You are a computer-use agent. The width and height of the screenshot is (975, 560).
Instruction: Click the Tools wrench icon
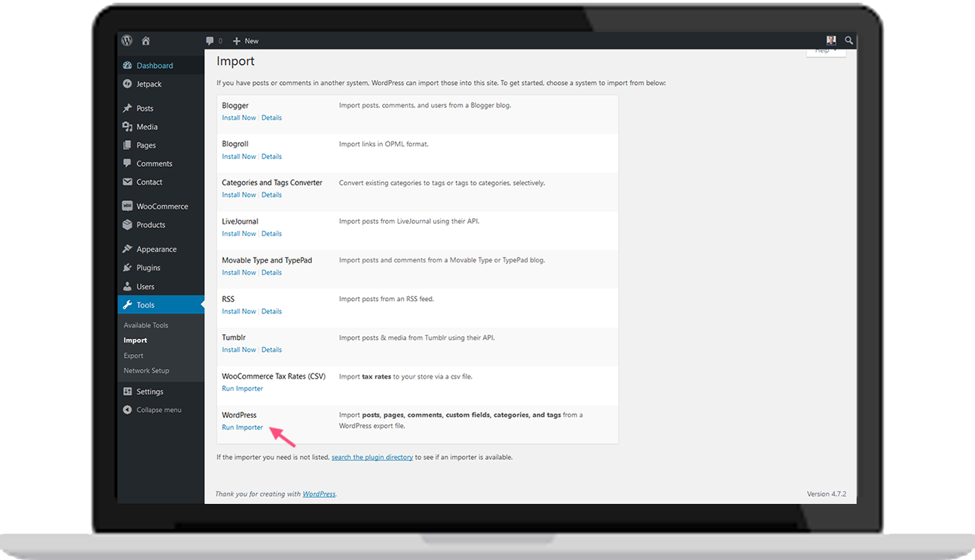click(x=127, y=305)
